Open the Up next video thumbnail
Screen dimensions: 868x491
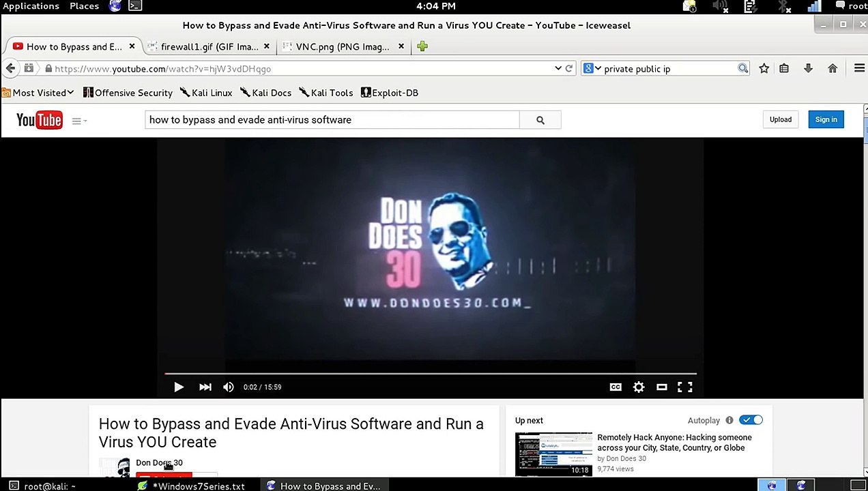pyautogui.click(x=553, y=453)
